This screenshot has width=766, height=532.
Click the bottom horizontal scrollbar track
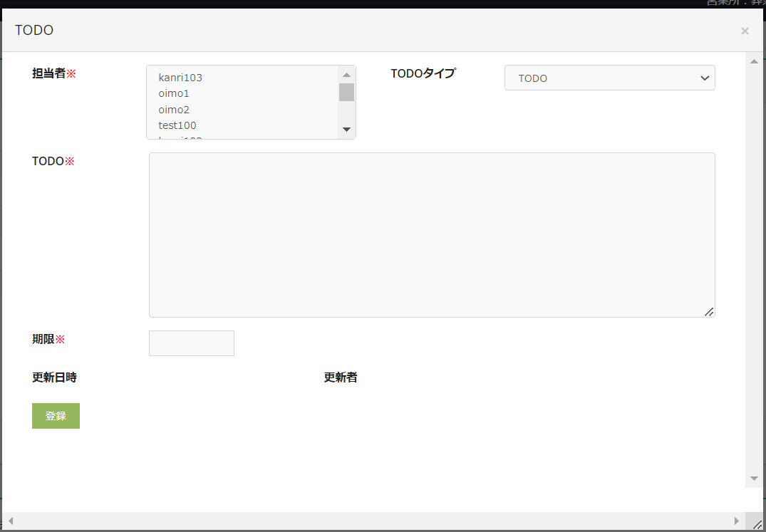click(371, 521)
